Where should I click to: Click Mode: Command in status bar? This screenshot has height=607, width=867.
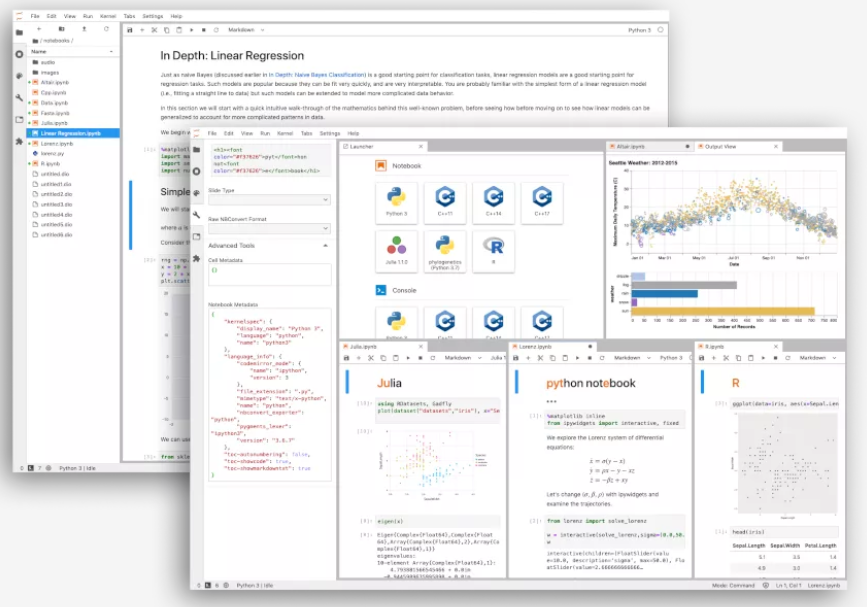(x=733, y=585)
